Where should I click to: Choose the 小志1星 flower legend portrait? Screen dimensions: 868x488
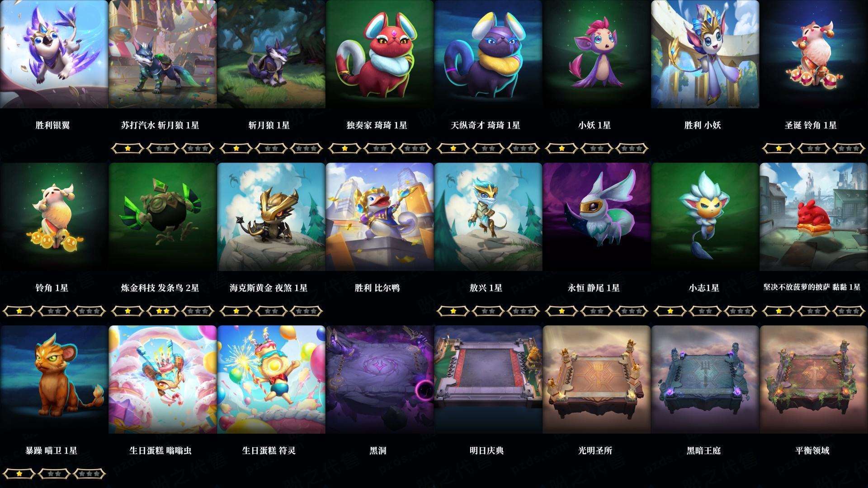(705, 217)
